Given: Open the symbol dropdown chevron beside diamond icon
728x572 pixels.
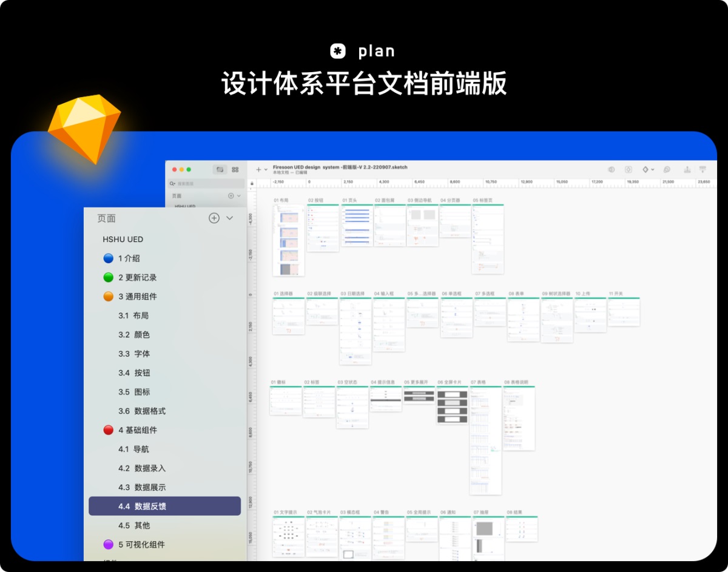Looking at the screenshot, I should tap(653, 170).
